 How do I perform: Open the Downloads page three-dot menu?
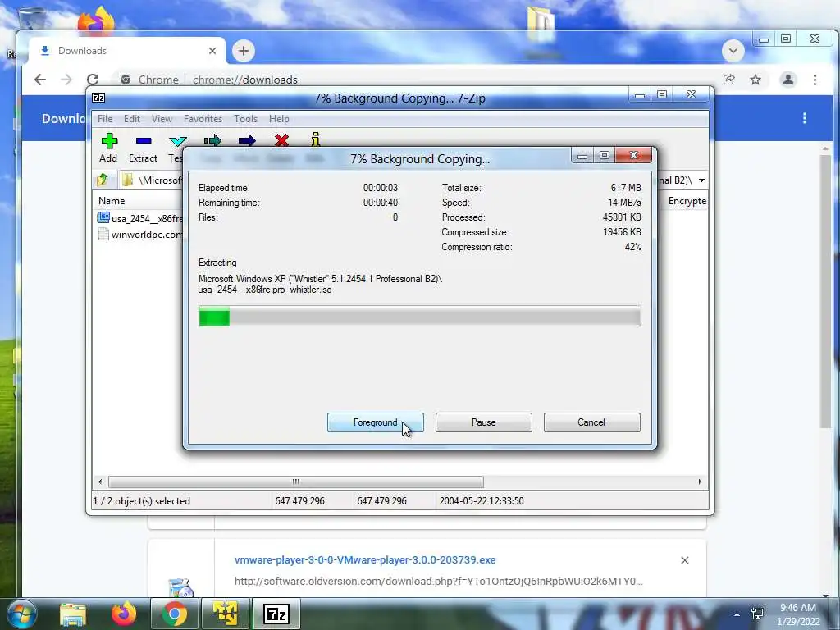(804, 118)
